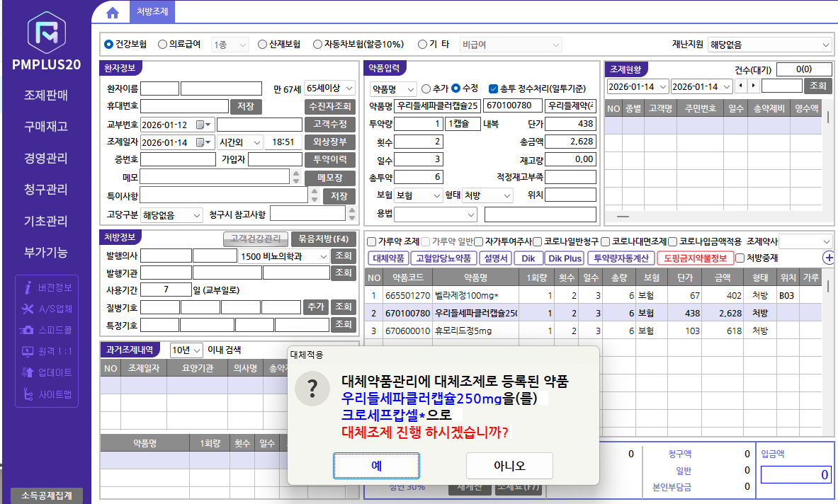The height and width of the screenshot is (504, 838).
Task: Confirm substitution with 예 button
Action: 376,466
